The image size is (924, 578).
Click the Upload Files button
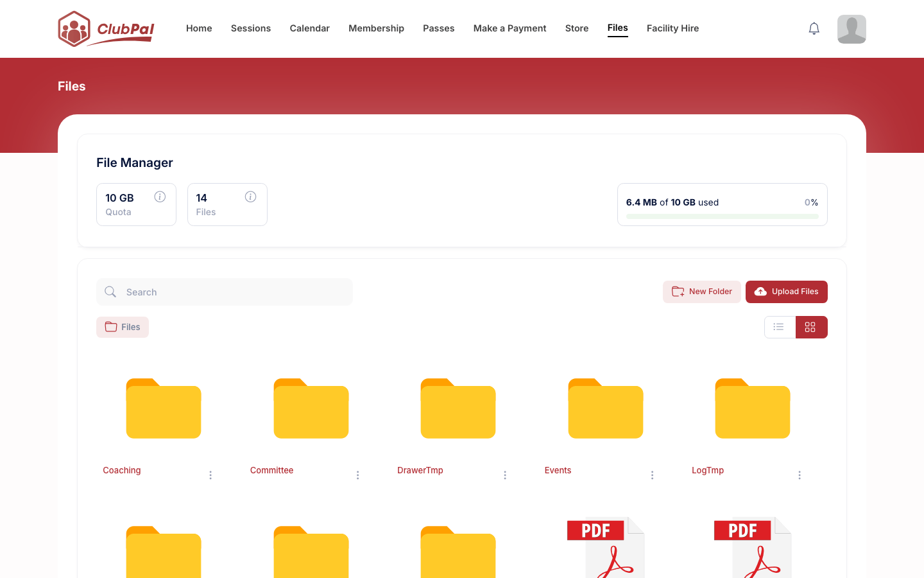pos(787,292)
